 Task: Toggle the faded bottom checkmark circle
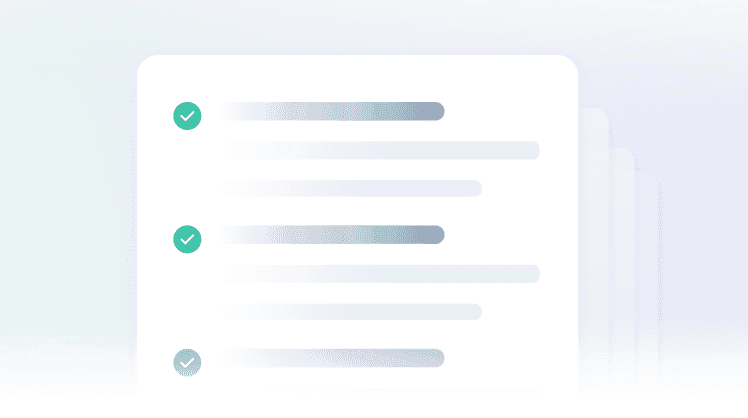coord(187,361)
